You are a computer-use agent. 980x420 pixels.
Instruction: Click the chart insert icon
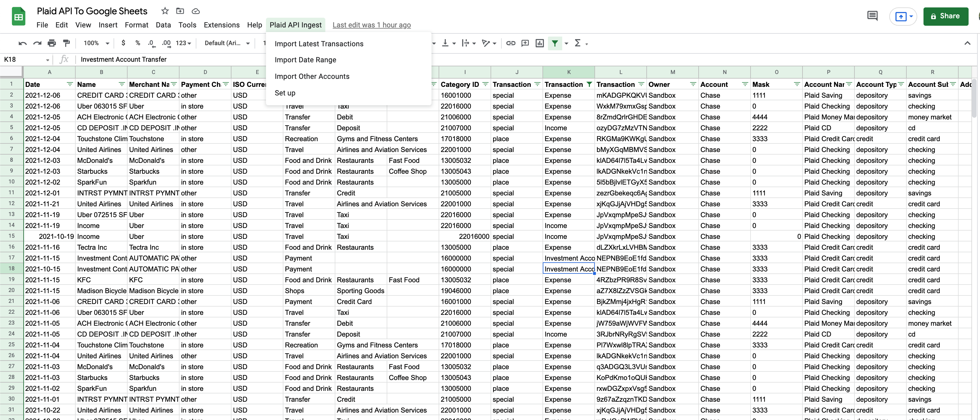[x=539, y=43]
